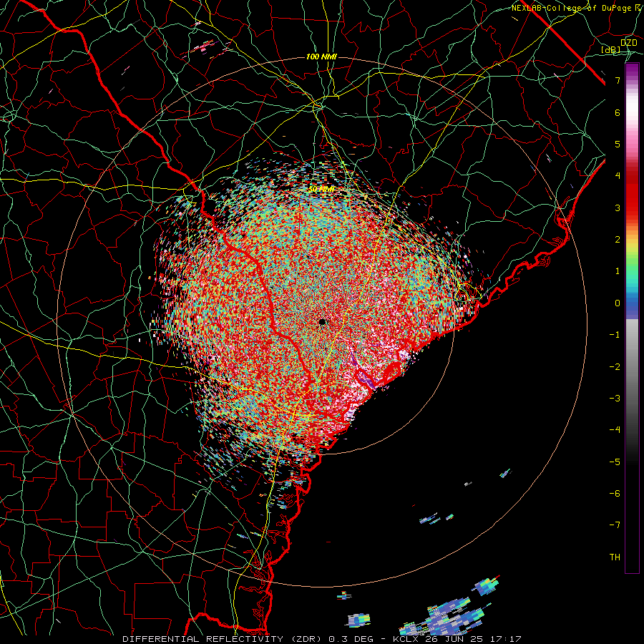Screen dimensions: 644x644
Task: Click the "-4" value on the color scale
Action: [x=615, y=430]
